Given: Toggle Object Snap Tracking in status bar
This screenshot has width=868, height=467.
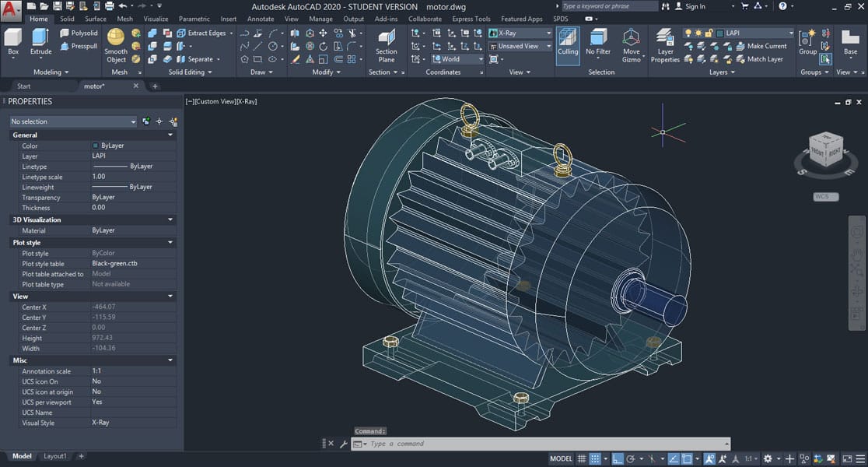Looking at the screenshot, I should [674, 458].
